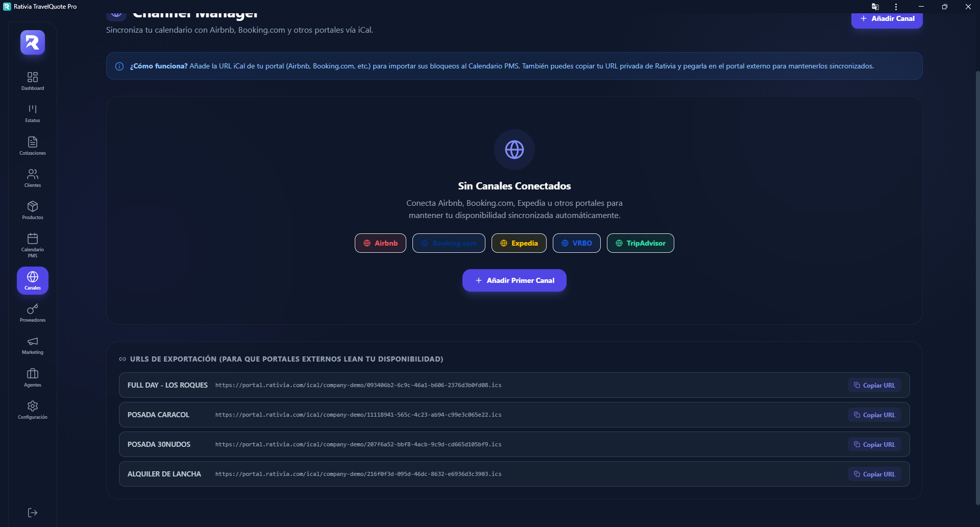Go to Proveedores in the sidebar
Viewport: 980px width, 527px height.
[x=33, y=313]
